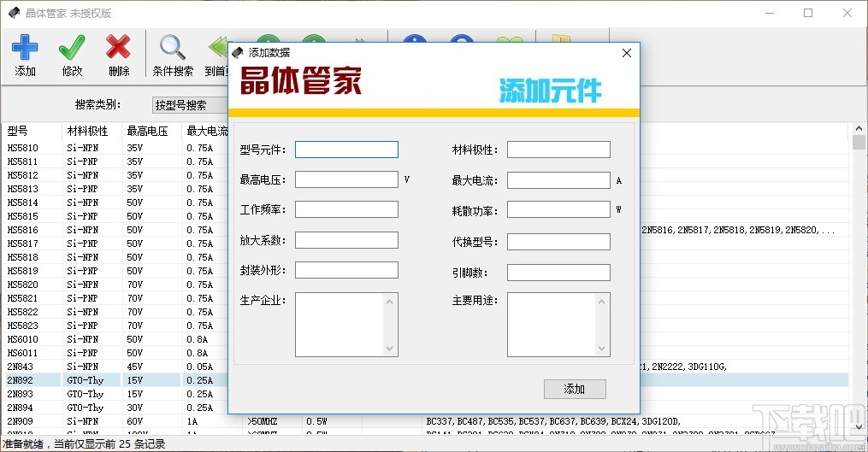
Task: Focus the 放大系数 text field
Action: click(x=346, y=240)
